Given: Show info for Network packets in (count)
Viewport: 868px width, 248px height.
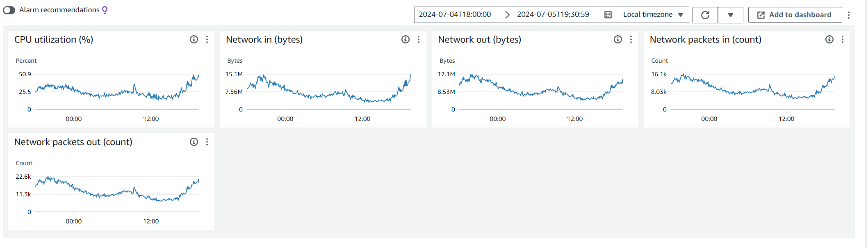Looking at the screenshot, I should (829, 39).
